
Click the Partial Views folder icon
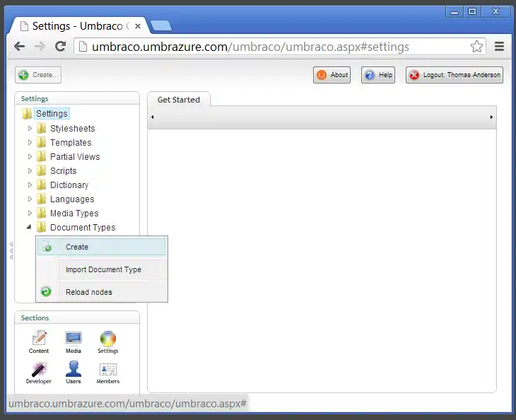(41, 156)
